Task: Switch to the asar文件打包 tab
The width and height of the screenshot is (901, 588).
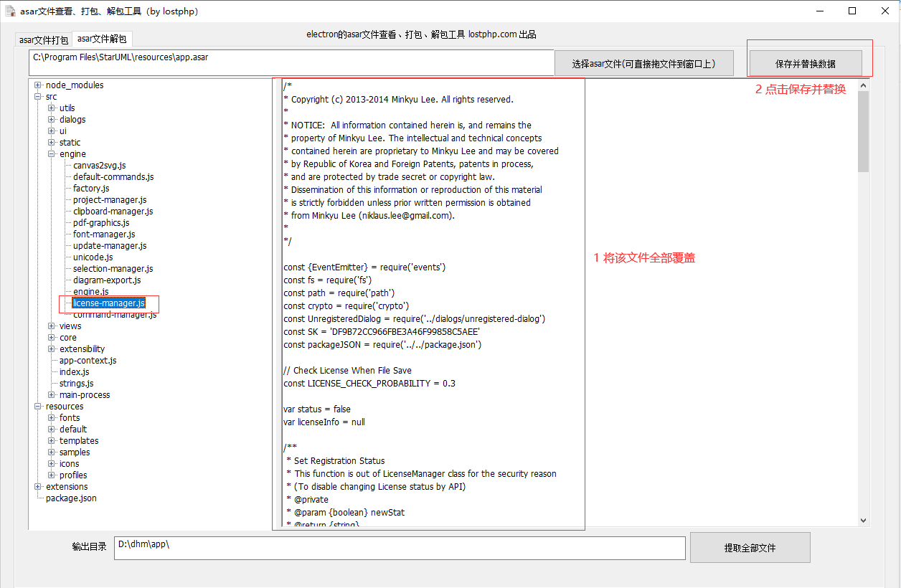Action: coord(42,39)
